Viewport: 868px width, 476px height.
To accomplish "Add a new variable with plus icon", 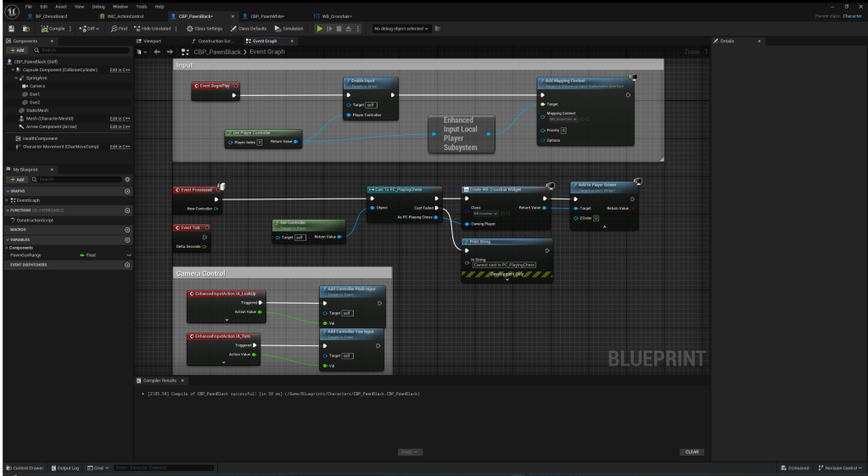I will tap(127, 239).
